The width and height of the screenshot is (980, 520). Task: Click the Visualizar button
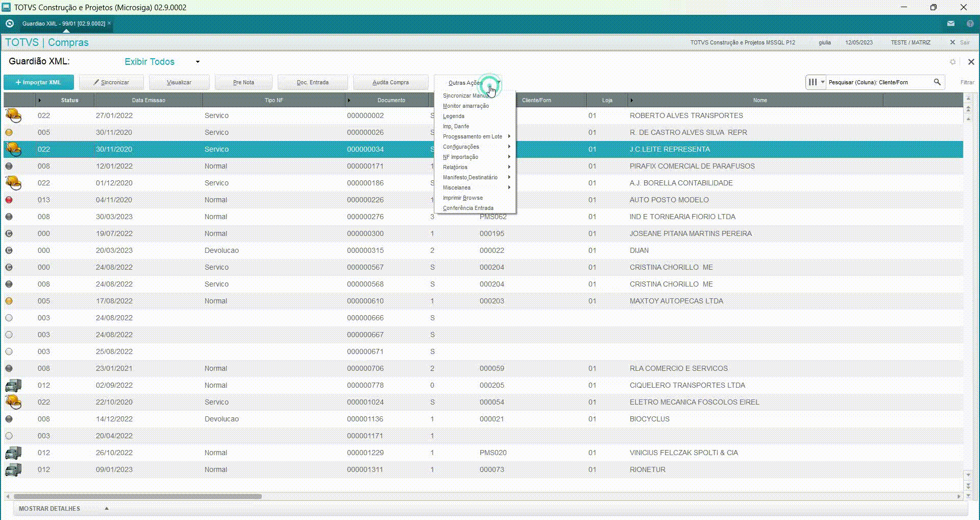[x=179, y=82]
